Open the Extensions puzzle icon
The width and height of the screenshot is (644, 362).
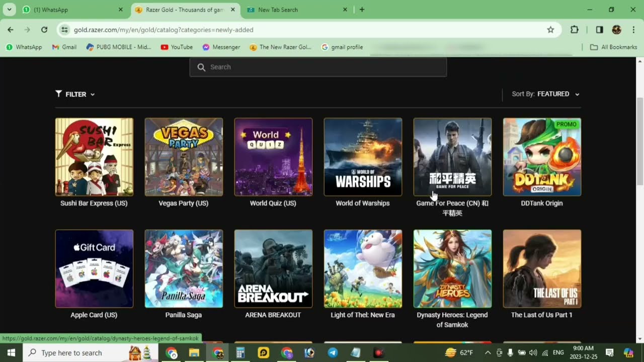(x=575, y=30)
